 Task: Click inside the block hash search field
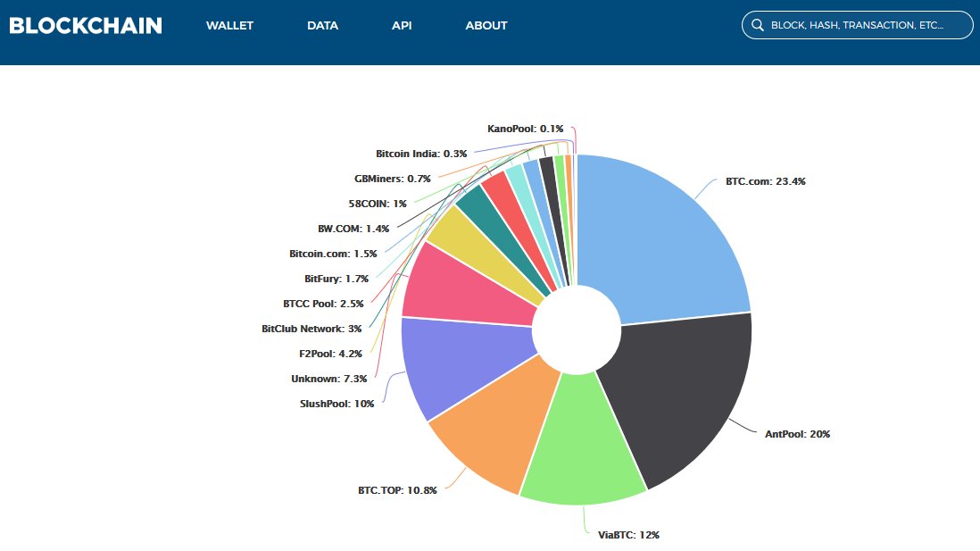coord(857,25)
